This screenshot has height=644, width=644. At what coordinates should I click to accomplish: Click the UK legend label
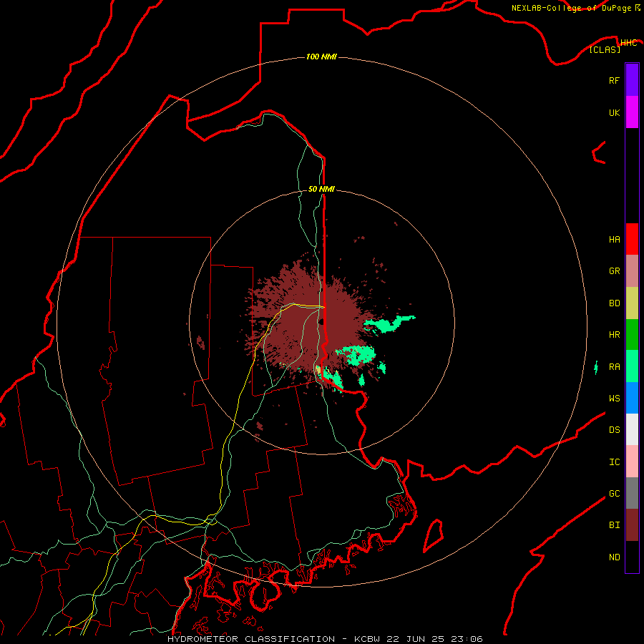614,112
